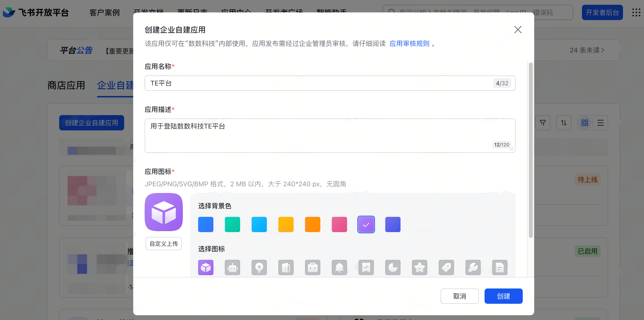Select the star app icon
The height and width of the screenshot is (320, 644).
(x=419, y=267)
